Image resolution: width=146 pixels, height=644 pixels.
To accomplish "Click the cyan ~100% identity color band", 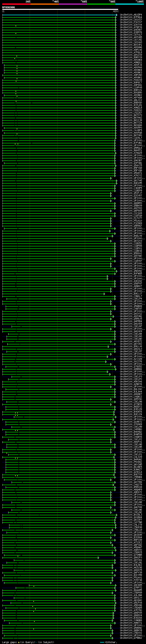I will [130, 4].
